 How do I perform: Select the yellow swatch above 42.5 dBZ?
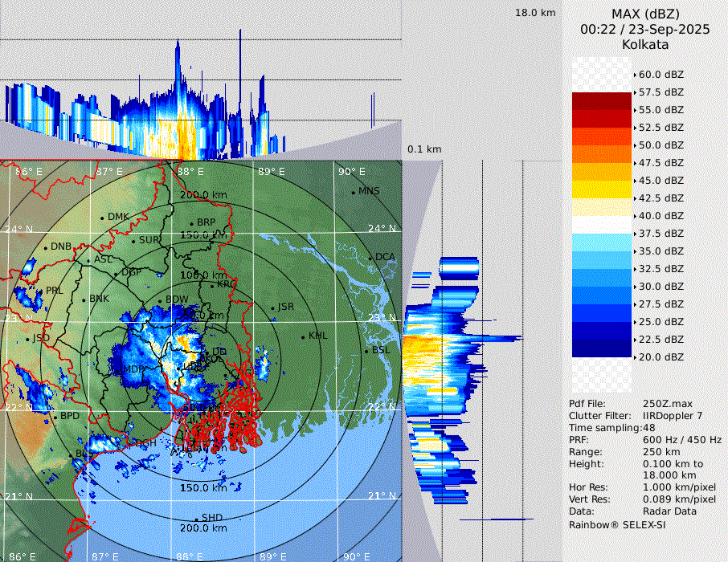(x=601, y=189)
